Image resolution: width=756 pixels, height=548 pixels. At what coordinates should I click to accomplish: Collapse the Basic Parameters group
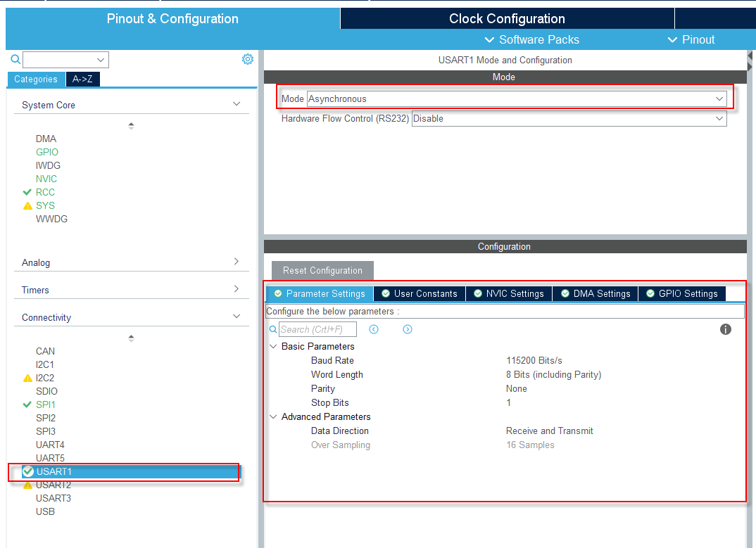click(x=273, y=347)
